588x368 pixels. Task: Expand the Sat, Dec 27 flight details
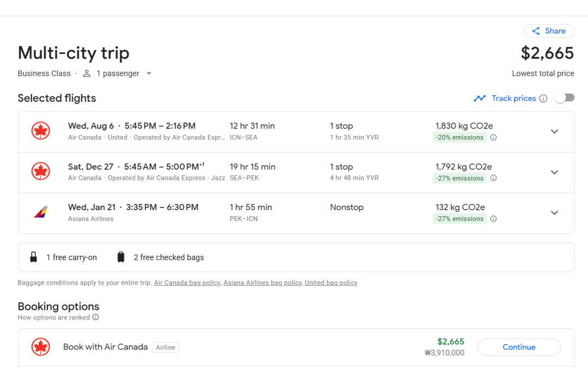click(x=554, y=173)
